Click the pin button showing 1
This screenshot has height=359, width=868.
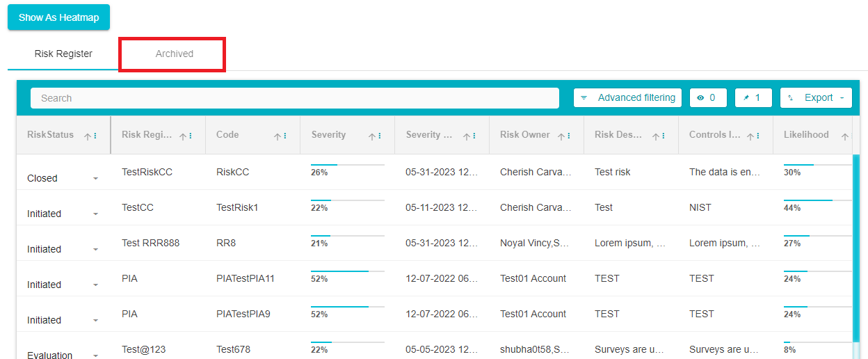pyautogui.click(x=753, y=98)
